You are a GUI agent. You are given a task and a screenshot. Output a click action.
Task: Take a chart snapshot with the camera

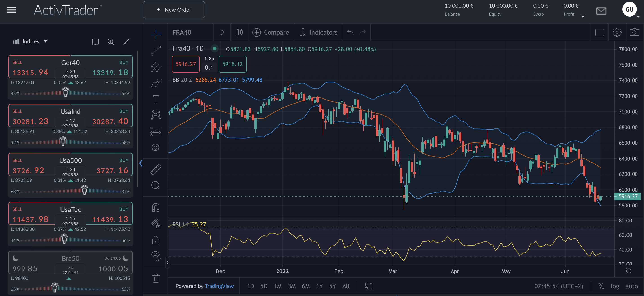[634, 33]
